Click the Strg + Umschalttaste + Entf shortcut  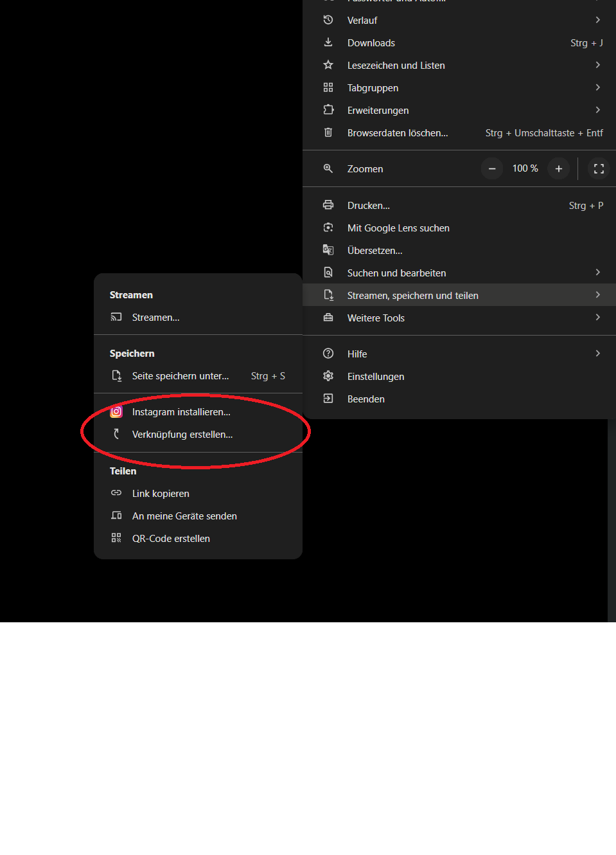(x=544, y=132)
